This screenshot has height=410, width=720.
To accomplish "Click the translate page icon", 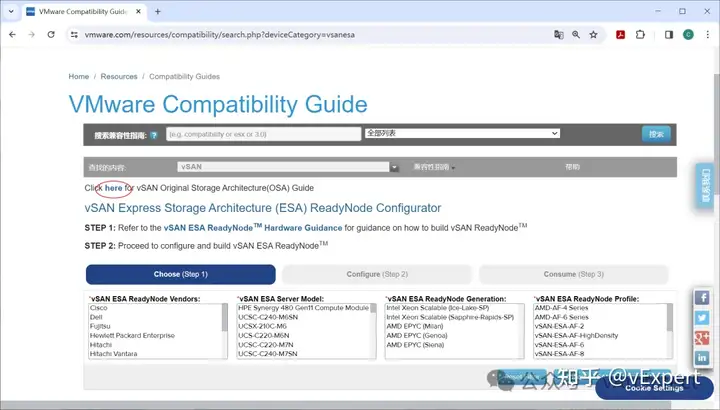I will [558, 34].
